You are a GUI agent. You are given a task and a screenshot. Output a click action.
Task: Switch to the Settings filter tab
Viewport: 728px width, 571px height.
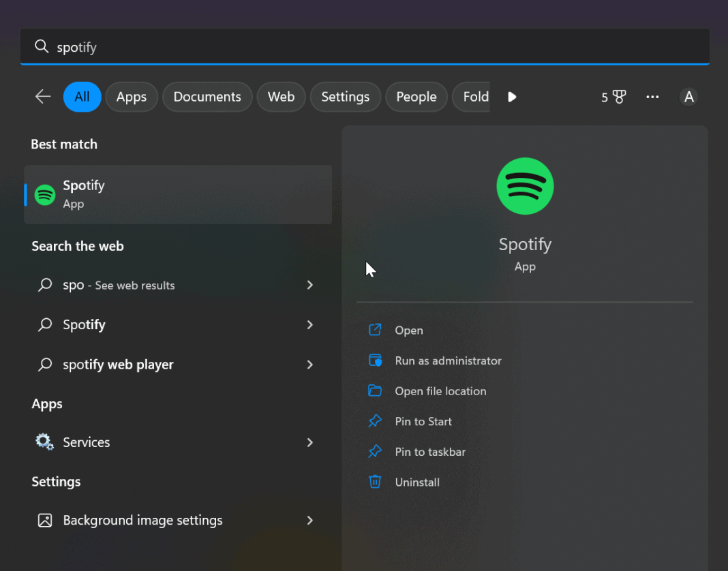[345, 97]
